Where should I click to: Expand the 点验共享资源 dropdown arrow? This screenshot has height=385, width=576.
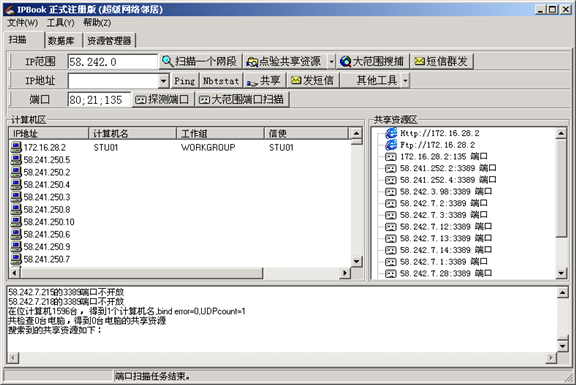pos(331,61)
